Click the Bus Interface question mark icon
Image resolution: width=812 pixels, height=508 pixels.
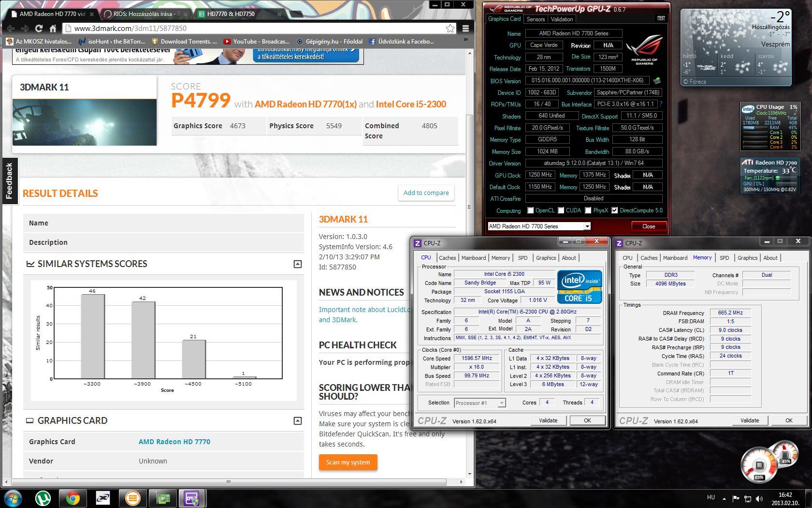pyautogui.click(x=661, y=104)
